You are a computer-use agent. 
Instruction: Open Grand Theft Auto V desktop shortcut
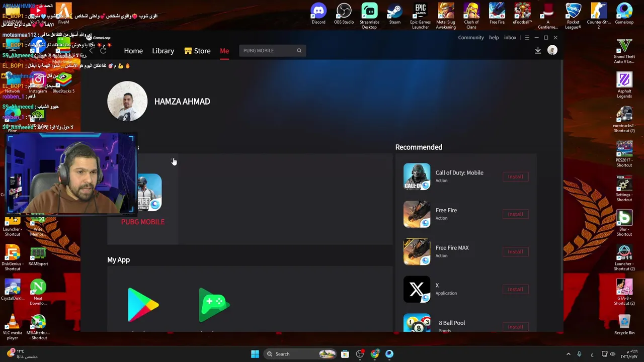click(x=624, y=51)
